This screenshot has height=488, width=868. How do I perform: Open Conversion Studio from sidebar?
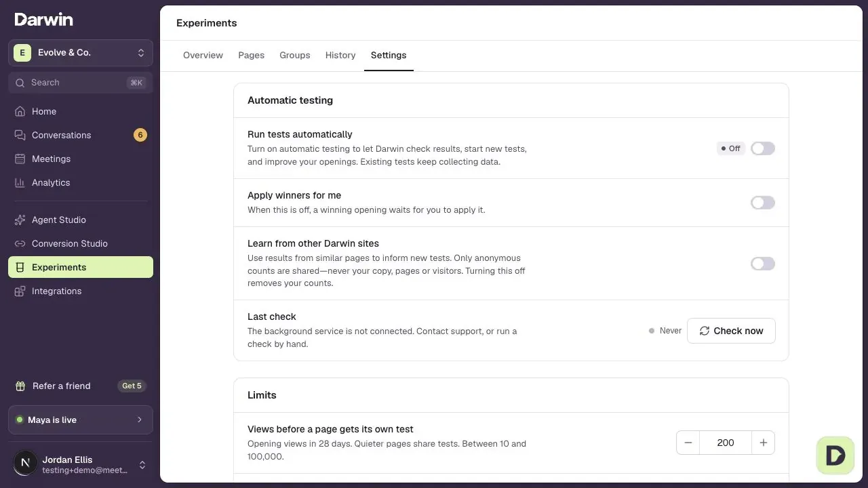coord(81,243)
